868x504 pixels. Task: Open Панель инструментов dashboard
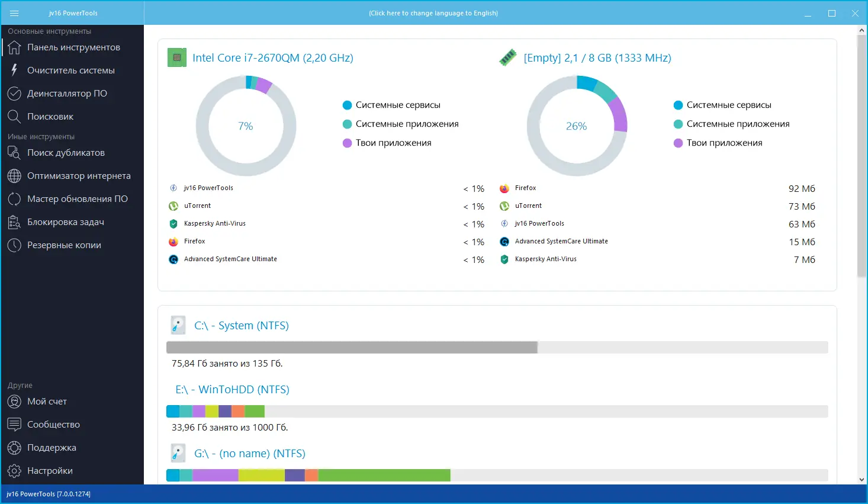[73, 47]
